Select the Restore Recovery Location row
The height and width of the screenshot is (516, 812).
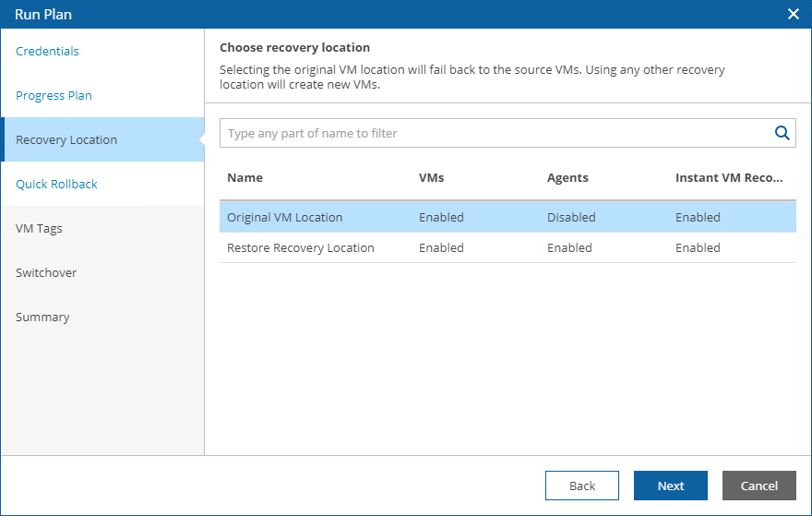click(301, 248)
